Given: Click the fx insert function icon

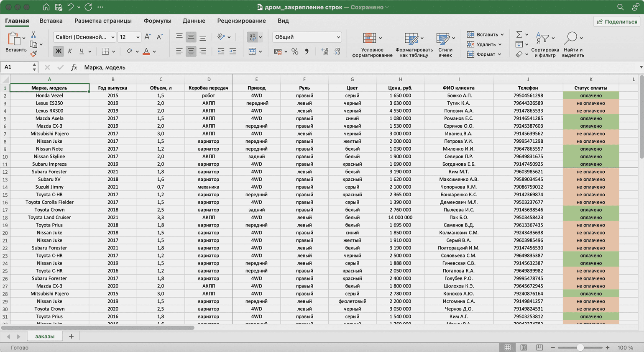Looking at the screenshot, I should [74, 67].
